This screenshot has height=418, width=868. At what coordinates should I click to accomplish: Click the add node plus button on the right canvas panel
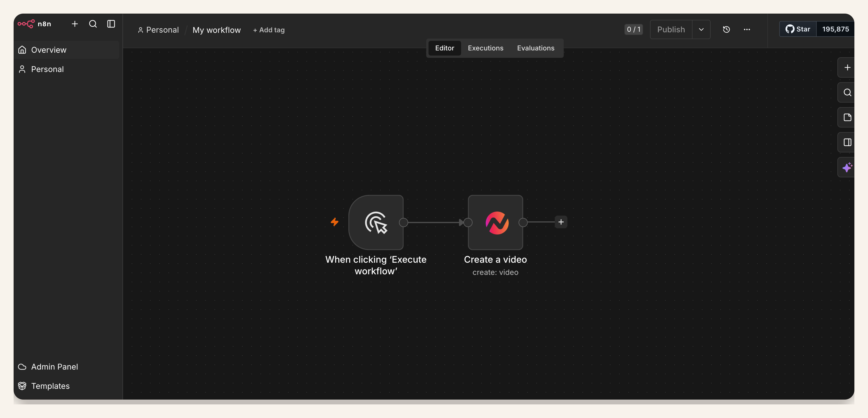(847, 68)
